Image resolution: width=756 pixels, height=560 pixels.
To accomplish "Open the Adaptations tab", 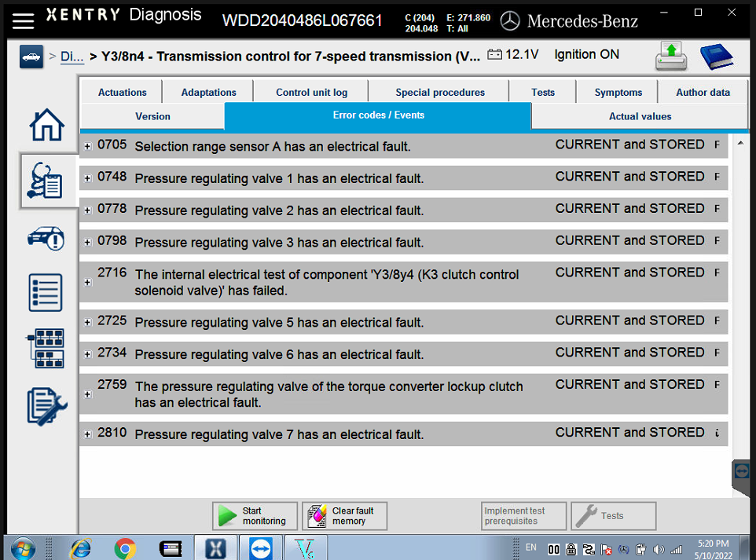I will click(208, 92).
